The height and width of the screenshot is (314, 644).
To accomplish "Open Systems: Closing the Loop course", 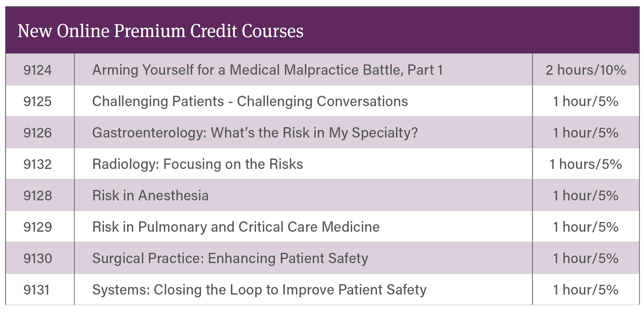I will pyautogui.click(x=259, y=290).
